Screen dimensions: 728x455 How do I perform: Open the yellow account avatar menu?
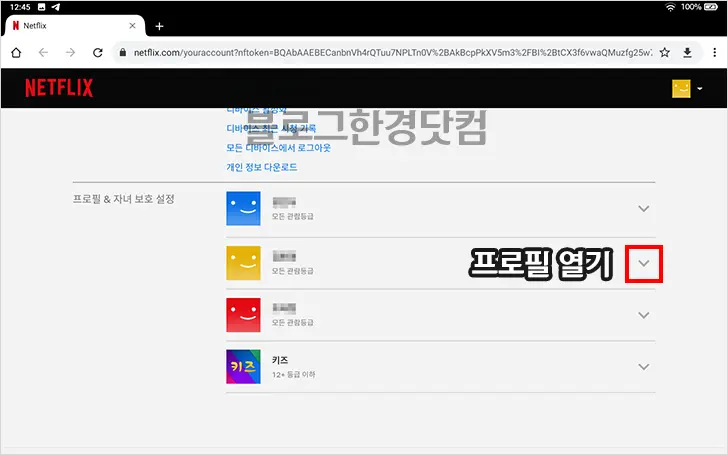(687, 88)
